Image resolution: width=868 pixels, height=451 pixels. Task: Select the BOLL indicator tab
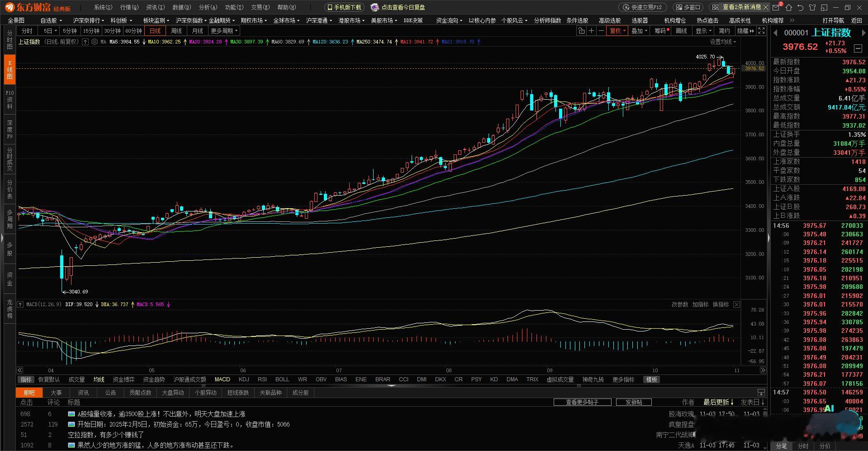282,379
